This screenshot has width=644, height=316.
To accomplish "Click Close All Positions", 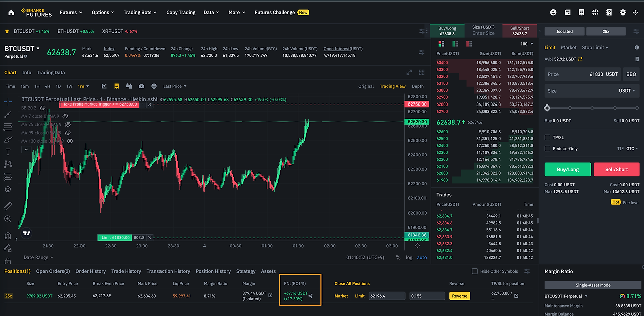I will click(352, 284).
